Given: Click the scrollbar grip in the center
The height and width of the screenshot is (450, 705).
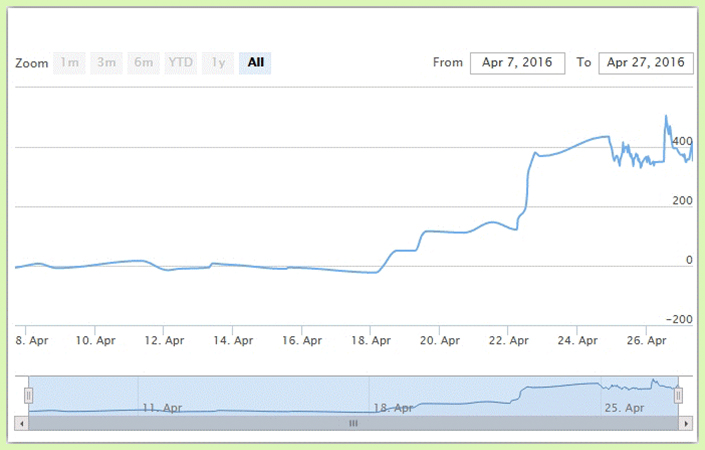Looking at the screenshot, I should (x=352, y=424).
